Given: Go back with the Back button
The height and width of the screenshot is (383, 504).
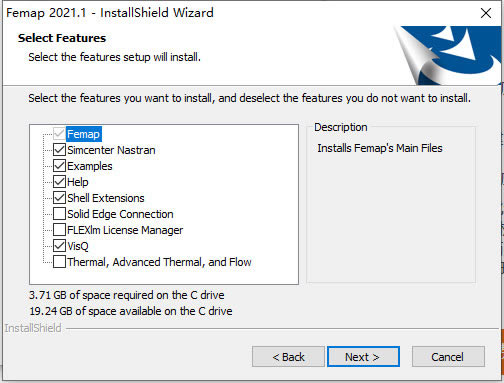Looking at the screenshot, I should 288,357.
